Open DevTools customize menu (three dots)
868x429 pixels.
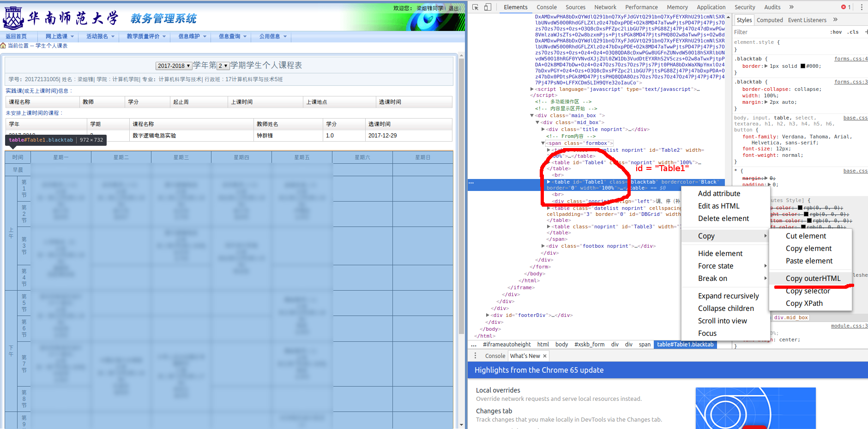(862, 7)
